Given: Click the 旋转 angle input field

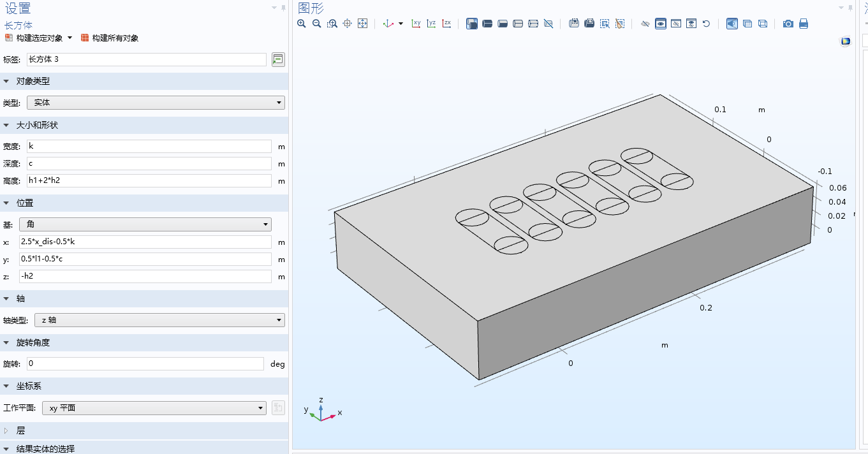Looking at the screenshot, I should click(x=145, y=363).
